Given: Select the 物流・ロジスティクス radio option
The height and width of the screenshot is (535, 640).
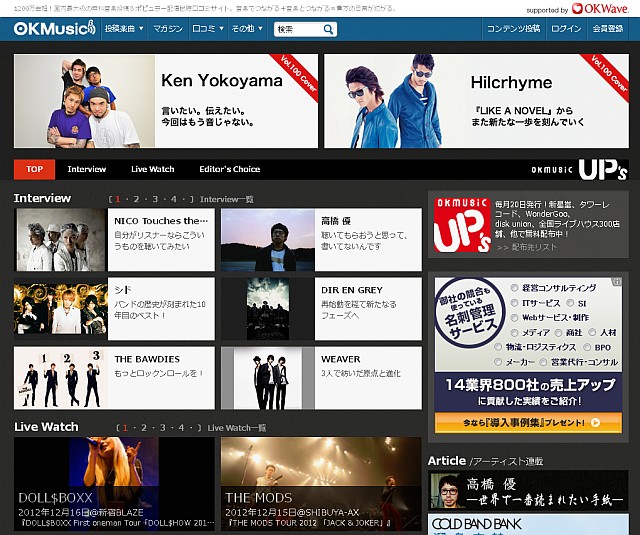Looking at the screenshot, I should tap(498, 347).
